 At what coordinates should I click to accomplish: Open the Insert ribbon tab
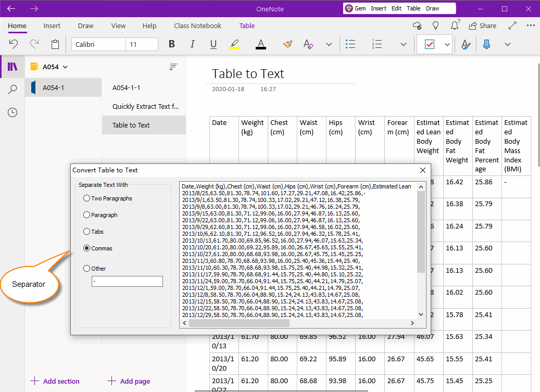click(x=52, y=26)
